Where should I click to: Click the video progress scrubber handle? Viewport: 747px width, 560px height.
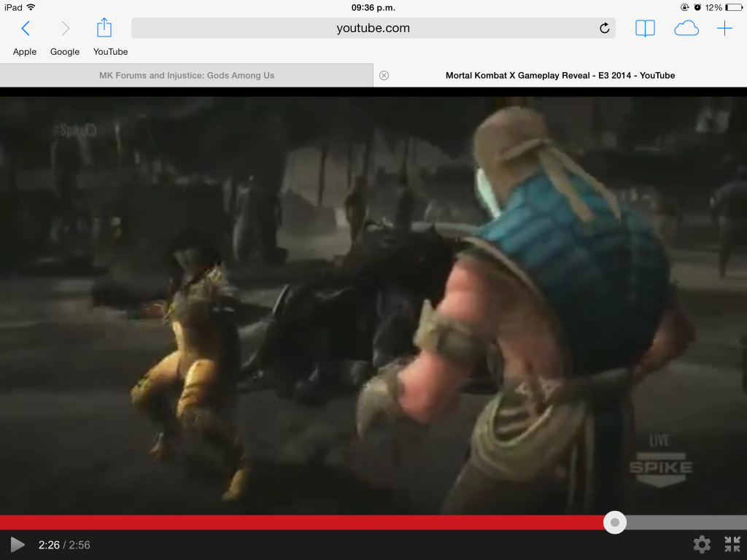[614, 522]
